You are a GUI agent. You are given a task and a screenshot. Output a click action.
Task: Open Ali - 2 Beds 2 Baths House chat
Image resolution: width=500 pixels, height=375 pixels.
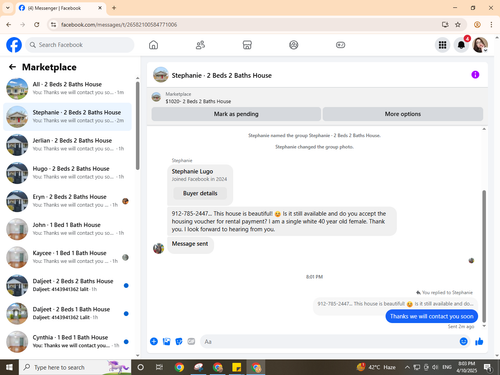click(67, 89)
